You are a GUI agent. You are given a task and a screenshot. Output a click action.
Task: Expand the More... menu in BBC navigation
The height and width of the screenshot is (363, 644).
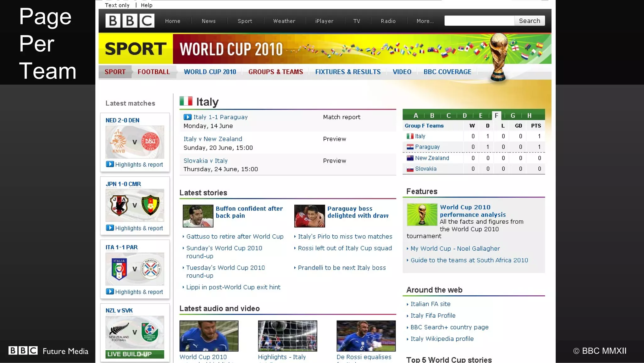point(425,21)
